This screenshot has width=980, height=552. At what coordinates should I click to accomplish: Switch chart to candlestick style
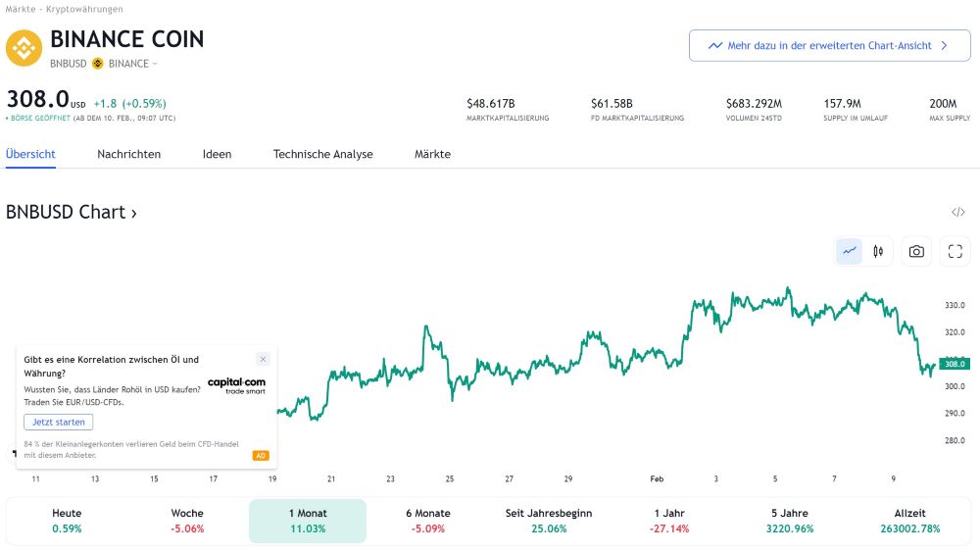click(x=878, y=251)
